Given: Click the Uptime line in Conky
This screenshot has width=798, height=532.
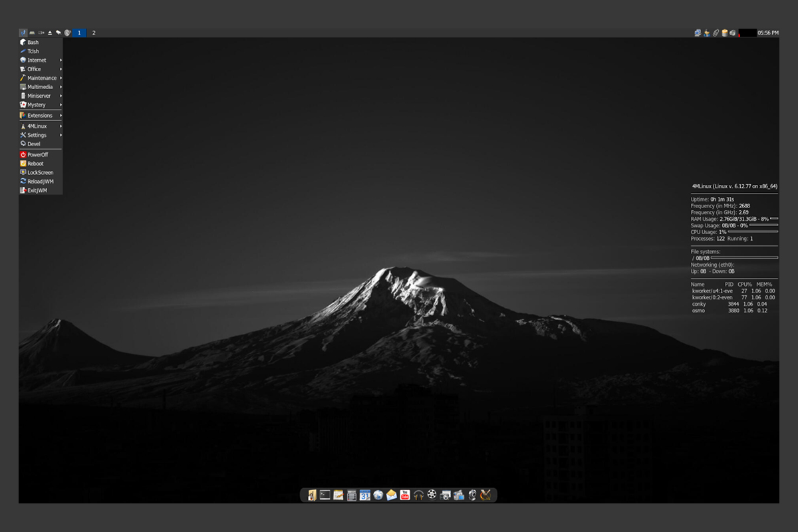Looking at the screenshot, I should pos(712,199).
